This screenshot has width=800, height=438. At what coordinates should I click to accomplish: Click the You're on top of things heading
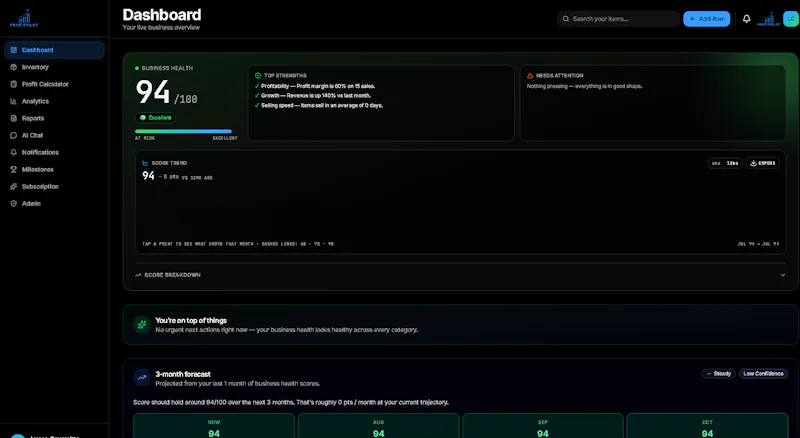click(x=191, y=321)
